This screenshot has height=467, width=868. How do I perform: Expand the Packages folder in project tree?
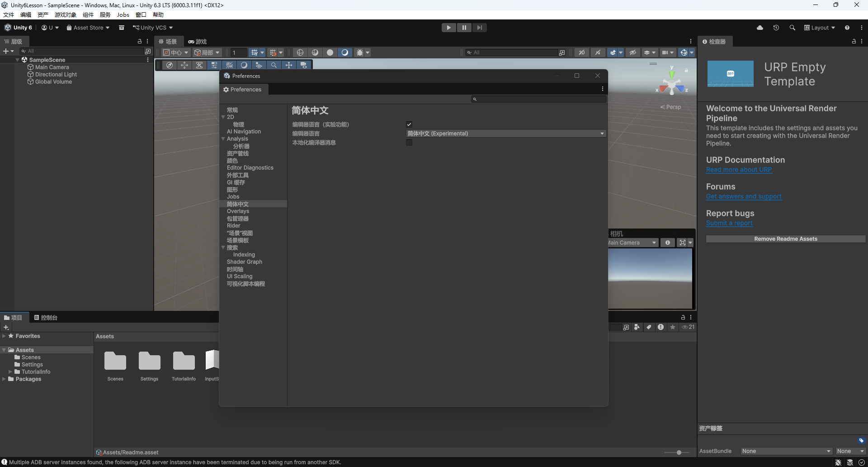(4, 379)
